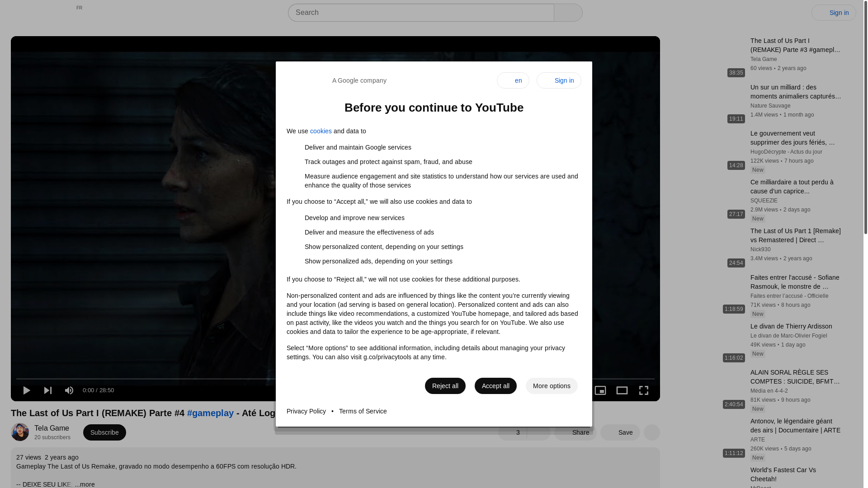Open Le gouvernement veut supprimer video

point(793,138)
